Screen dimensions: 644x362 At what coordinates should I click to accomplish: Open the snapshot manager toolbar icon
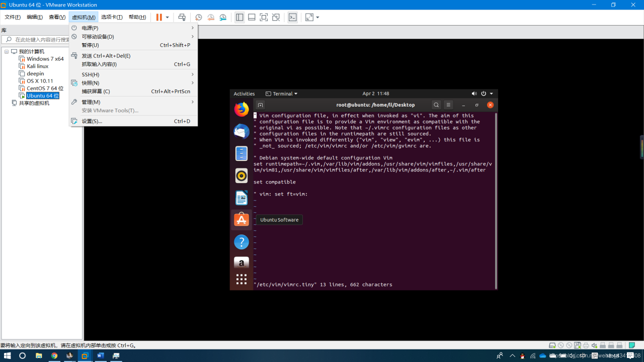[x=223, y=17]
